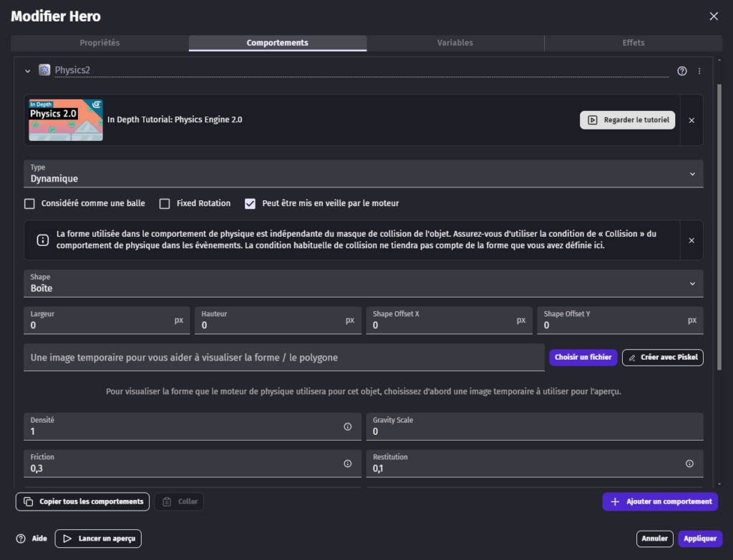
Task: Switch to the Propriétés tab
Action: point(99,43)
